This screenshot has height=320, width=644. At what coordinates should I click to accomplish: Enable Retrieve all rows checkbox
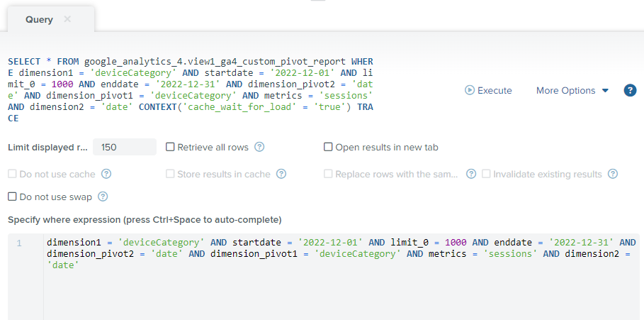(170, 147)
